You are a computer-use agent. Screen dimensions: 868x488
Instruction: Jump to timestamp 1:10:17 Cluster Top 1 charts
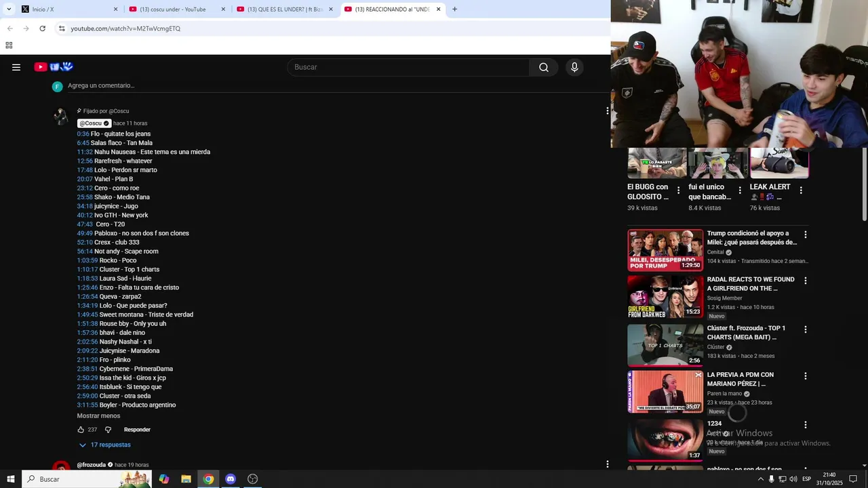[x=87, y=269]
